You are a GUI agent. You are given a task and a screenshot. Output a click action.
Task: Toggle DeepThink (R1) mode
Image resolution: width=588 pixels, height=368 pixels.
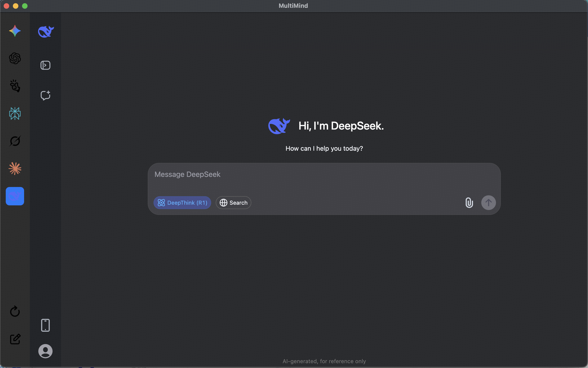point(182,203)
